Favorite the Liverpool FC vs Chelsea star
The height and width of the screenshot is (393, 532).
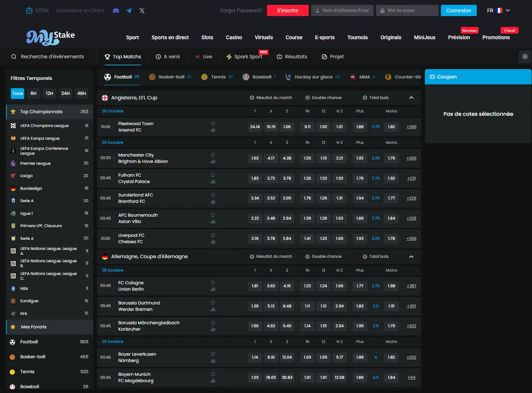[x=213, y=235]
